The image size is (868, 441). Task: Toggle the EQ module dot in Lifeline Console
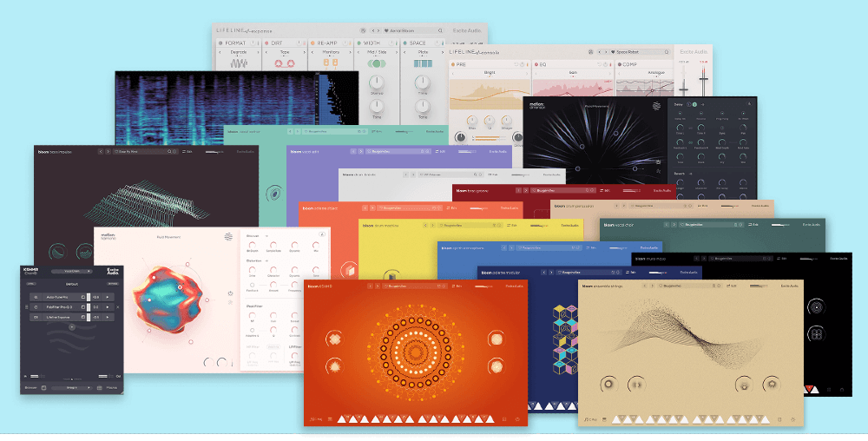coord(536,65)
